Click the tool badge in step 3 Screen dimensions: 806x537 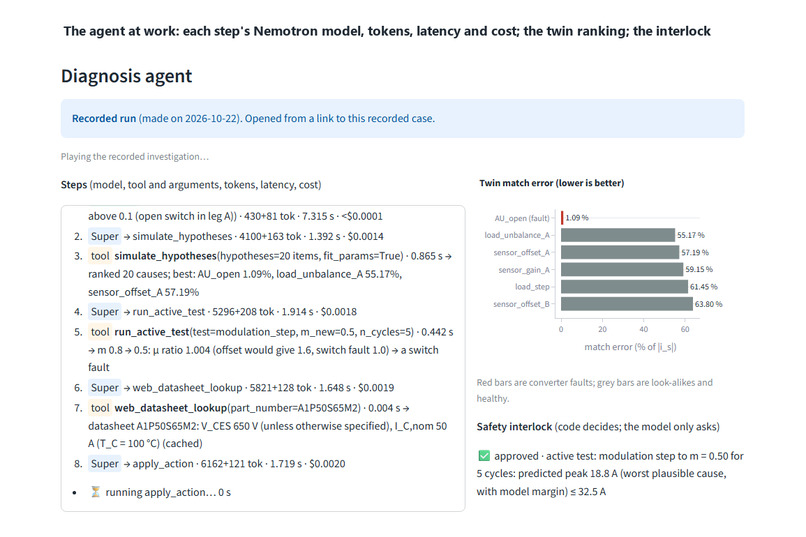click(x=100, y=256)
